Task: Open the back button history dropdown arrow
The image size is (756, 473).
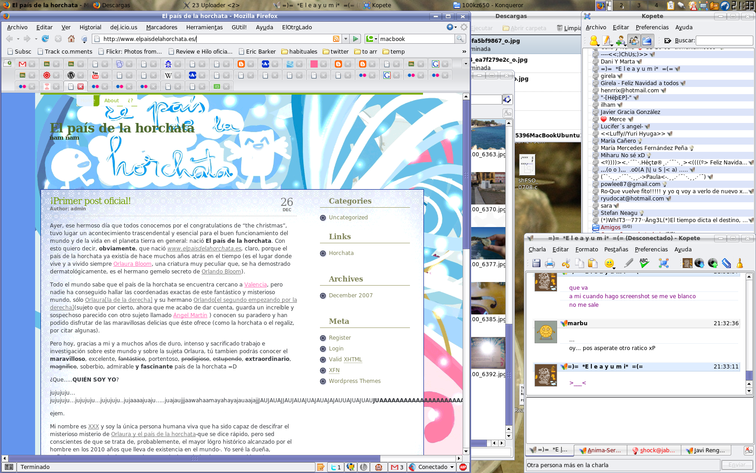Action: point(18,39)
